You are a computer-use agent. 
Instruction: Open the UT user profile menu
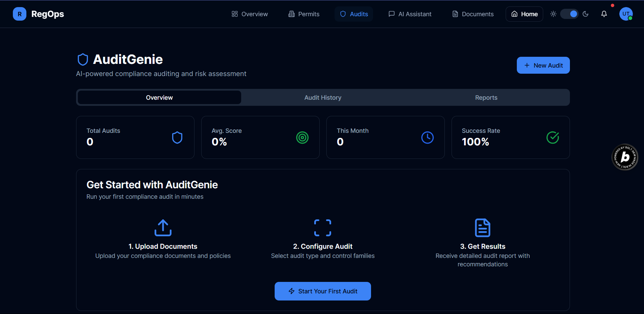(625, 14)
